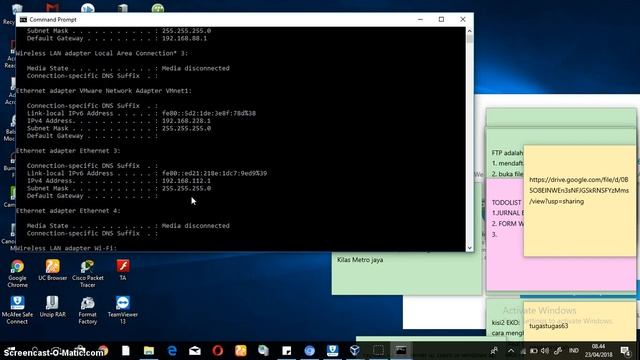Open Sticky Notes taskbar icon
The height and width of the screenshot is (360, 640).
(287, 351)
